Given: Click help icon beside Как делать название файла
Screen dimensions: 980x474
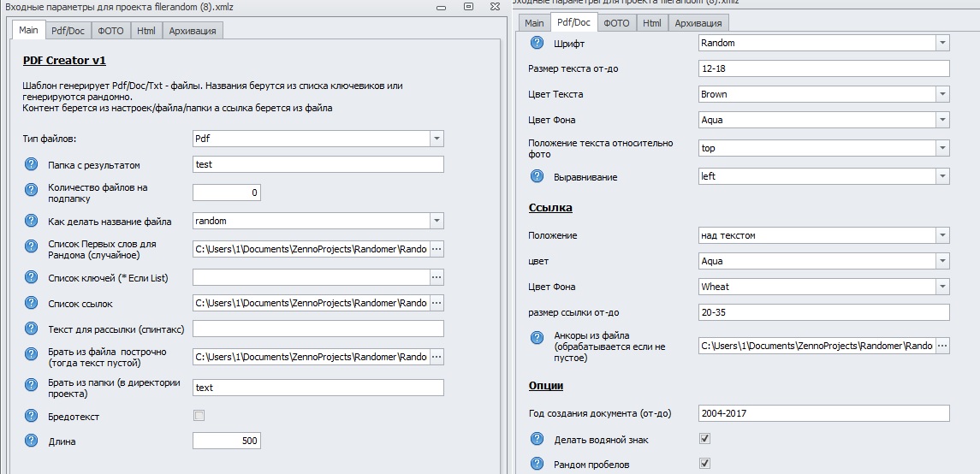Looking at the screenshot, I should click(x=32, y=222).
